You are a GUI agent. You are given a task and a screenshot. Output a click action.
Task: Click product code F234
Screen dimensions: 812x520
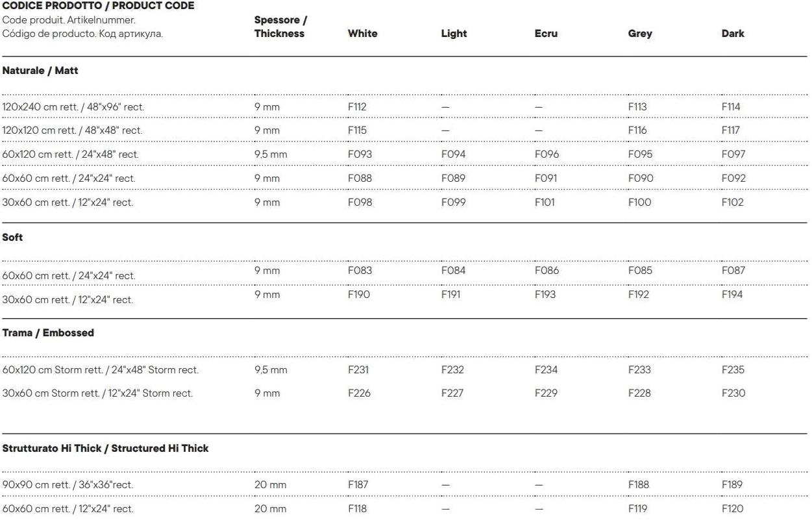pos(546,370)
